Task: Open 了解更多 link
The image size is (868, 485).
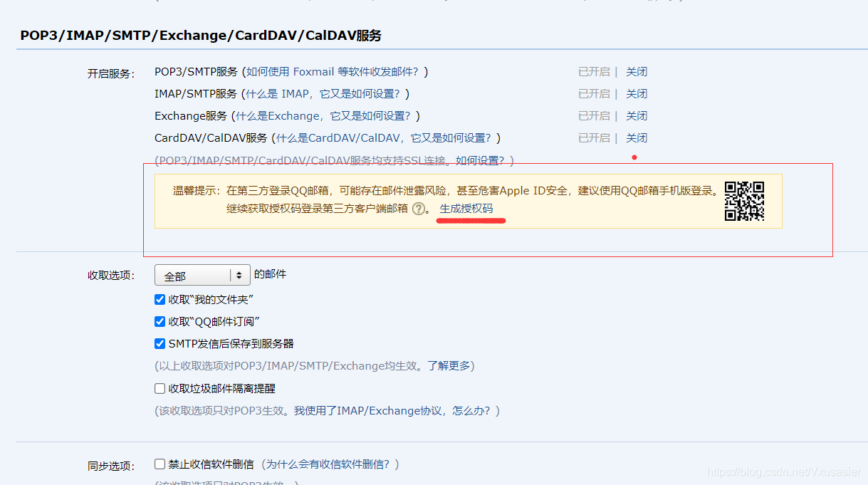Action: pos(449,366)
